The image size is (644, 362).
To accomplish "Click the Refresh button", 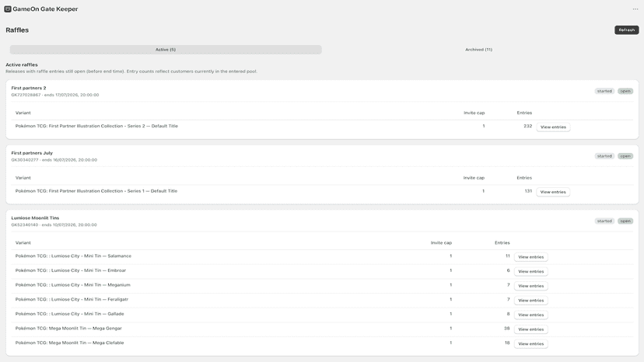I will click(626, 30).
